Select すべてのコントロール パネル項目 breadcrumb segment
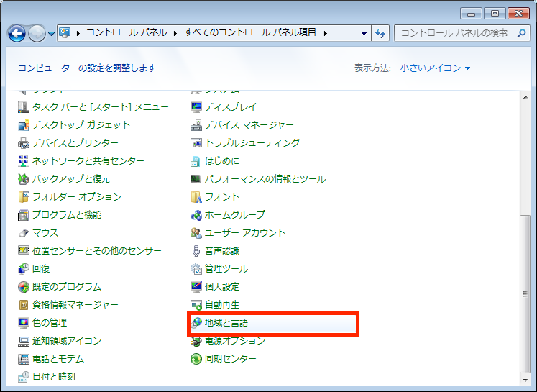537x392 pixels. [250, 33]
